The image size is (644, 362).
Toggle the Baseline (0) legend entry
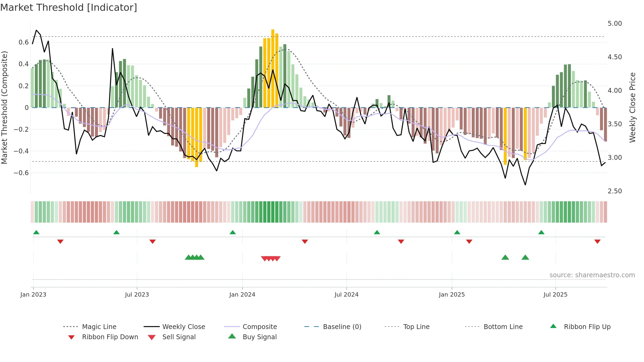point(333,327)
